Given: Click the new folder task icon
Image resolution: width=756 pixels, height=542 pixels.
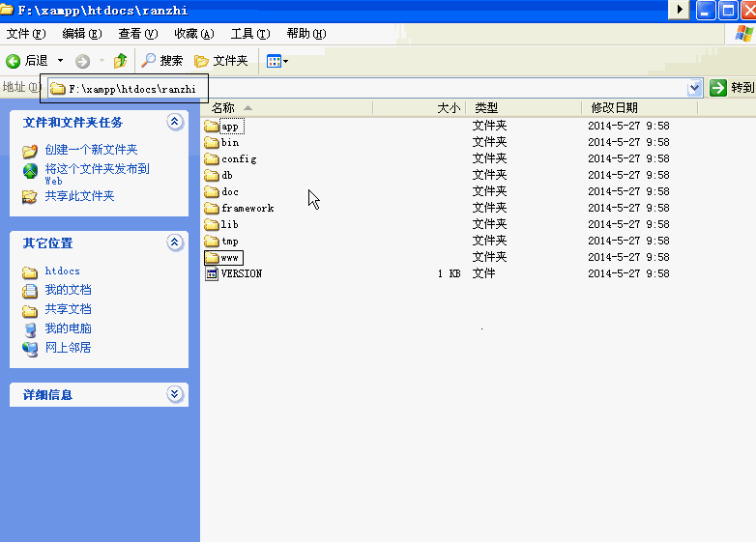Looking at the screenshot, I should point(29,151).
